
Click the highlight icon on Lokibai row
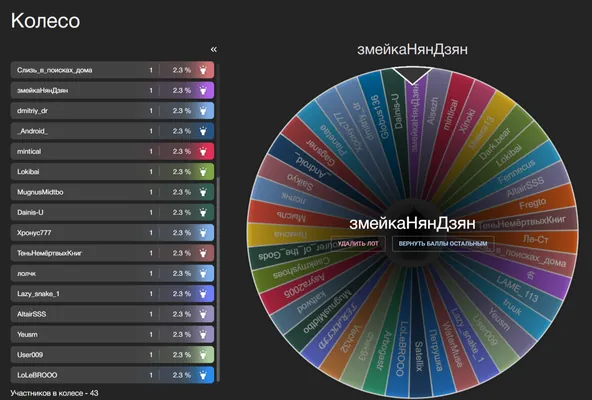pyautogui.click(x=203, y=172)
